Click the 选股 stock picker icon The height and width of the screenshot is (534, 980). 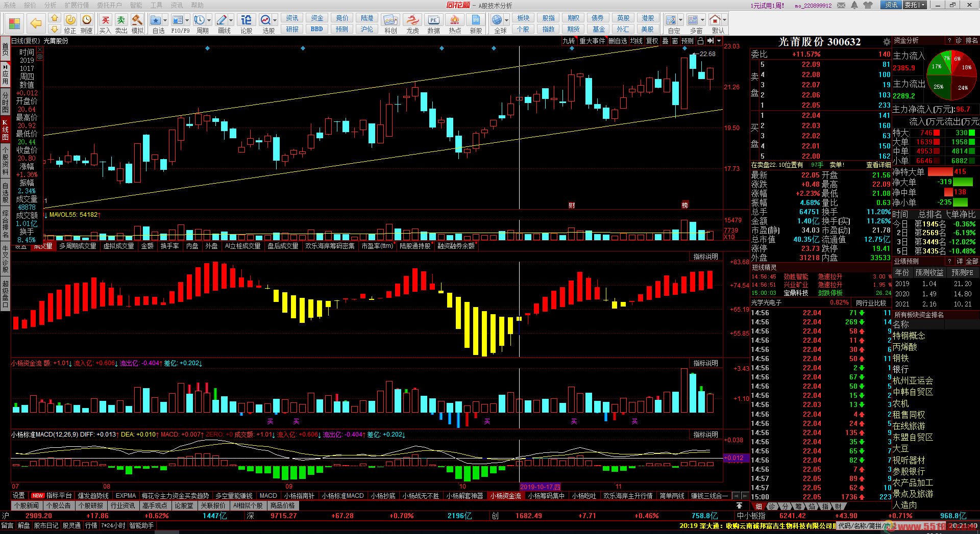(266, 20)
